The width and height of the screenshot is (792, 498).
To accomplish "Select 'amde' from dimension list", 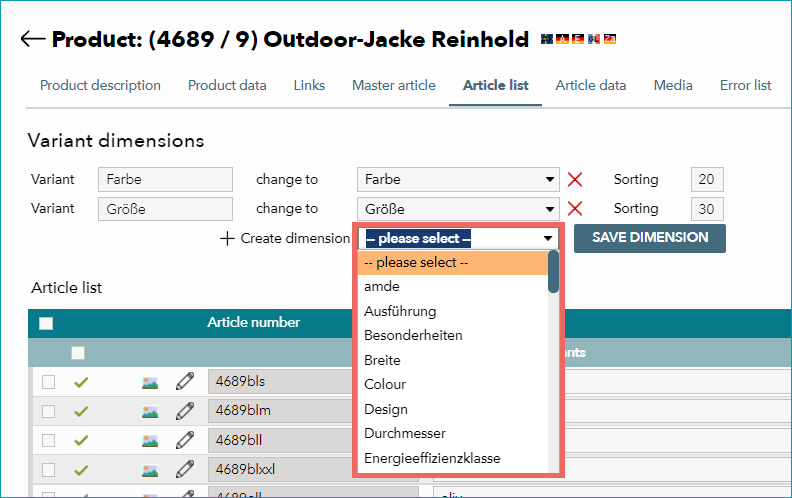I will click(x=453, y=286).
